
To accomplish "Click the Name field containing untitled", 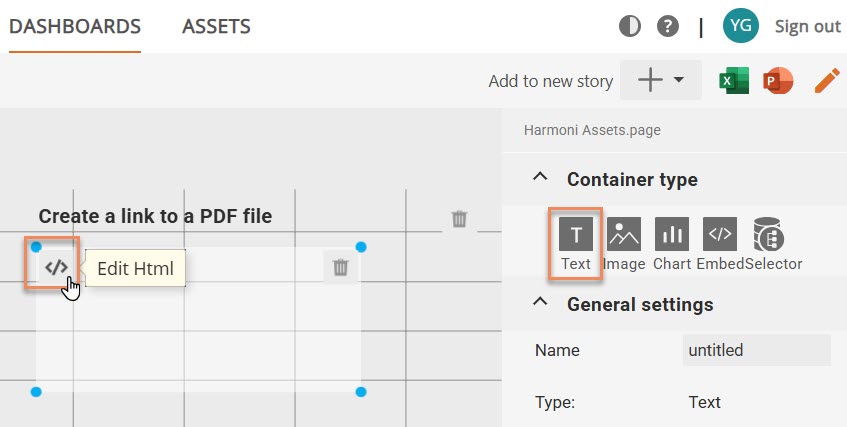I will (x=756, y=350).
